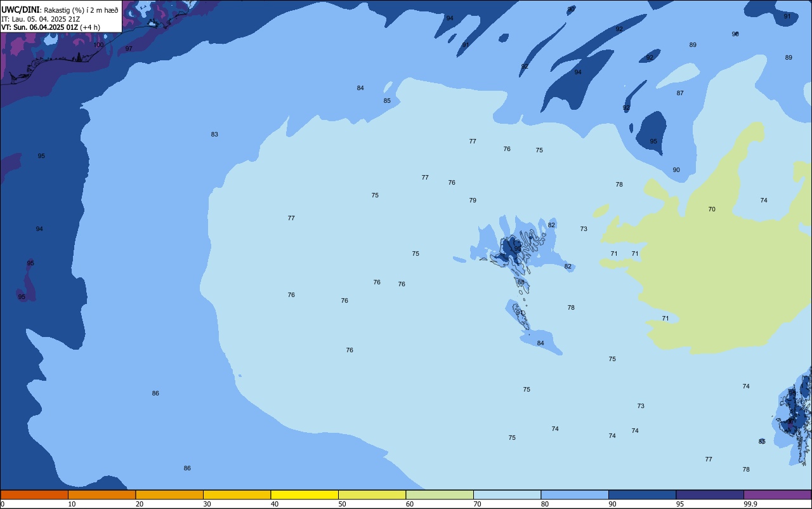Click the map value '97'

(129, 49)
